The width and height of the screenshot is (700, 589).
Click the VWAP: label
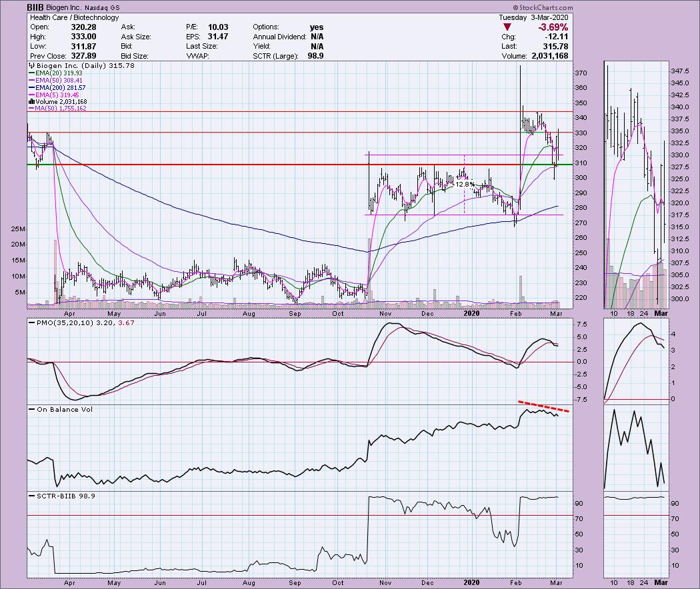point(197,56)
